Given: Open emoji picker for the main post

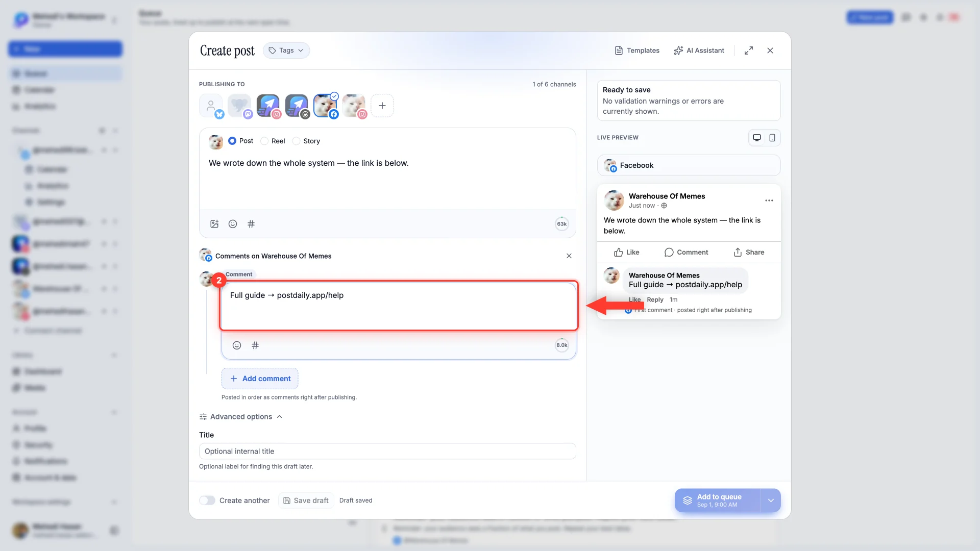Looking at the screenshot, I should coord(233,224).
